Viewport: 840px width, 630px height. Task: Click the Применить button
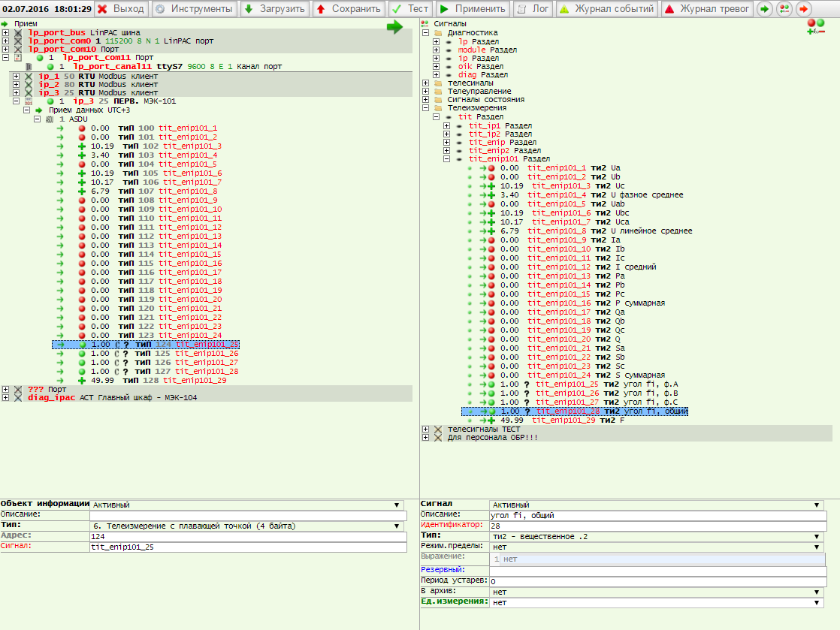point(473,9)
